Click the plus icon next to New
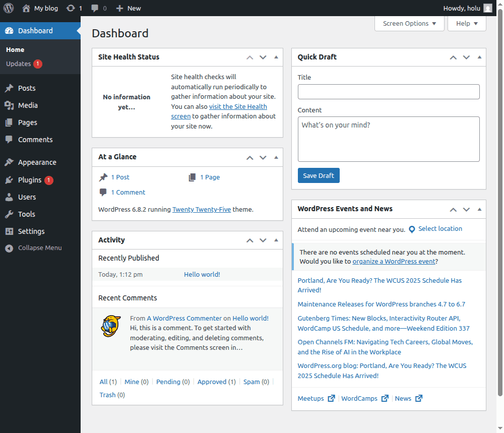This screenshot has height=433, width=504. (119, 9)
